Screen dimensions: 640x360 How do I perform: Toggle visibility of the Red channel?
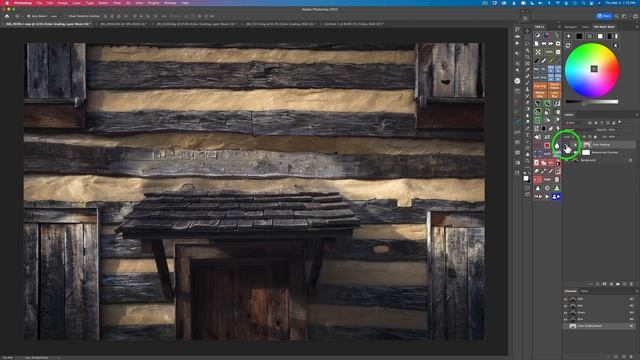(x=566, y=306)
